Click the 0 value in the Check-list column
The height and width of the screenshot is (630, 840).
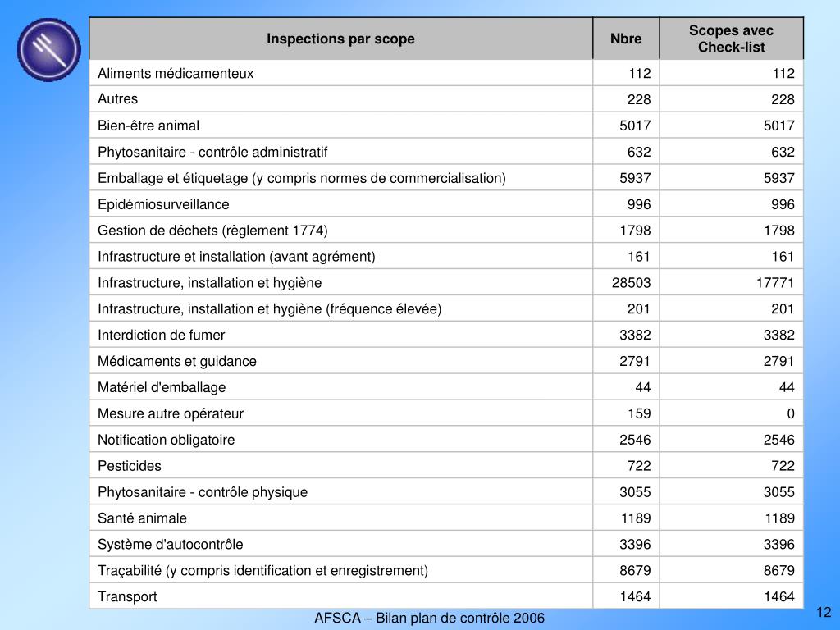pos(791,413)
